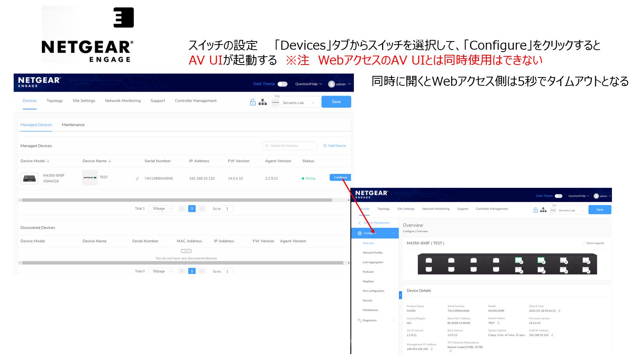Viewport: 644px width, 360px height.
Task: Sort by Device Name arrow in Managed Devices
Action: coord(109,161)
